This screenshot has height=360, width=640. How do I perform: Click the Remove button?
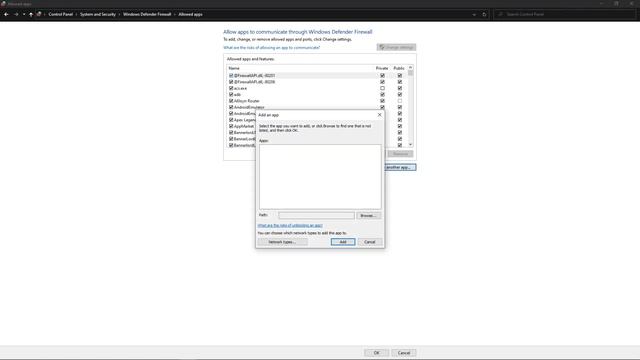400,154
